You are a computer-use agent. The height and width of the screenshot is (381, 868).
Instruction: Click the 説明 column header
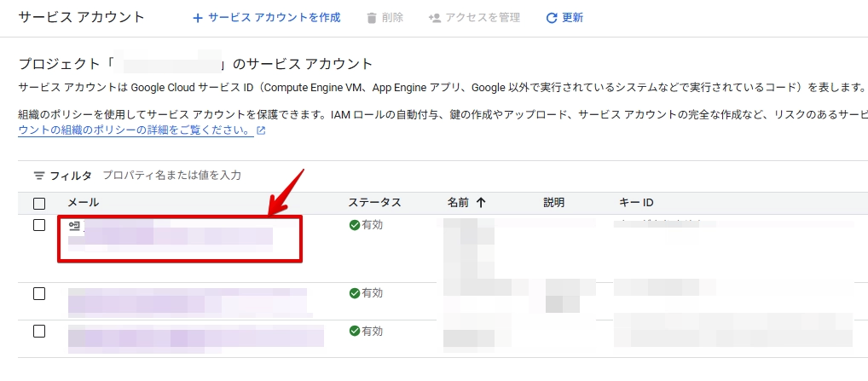(553, 202)
